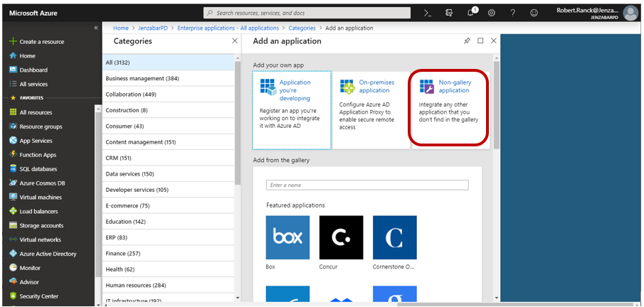
Task: Click the Search resources, services, and docs box
Action: pyautogui.click(x=306, y=13)
